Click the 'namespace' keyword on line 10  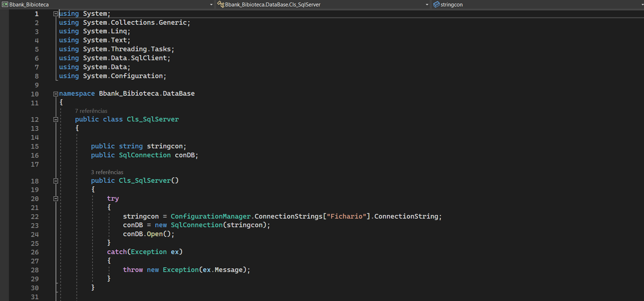point(77,93)
